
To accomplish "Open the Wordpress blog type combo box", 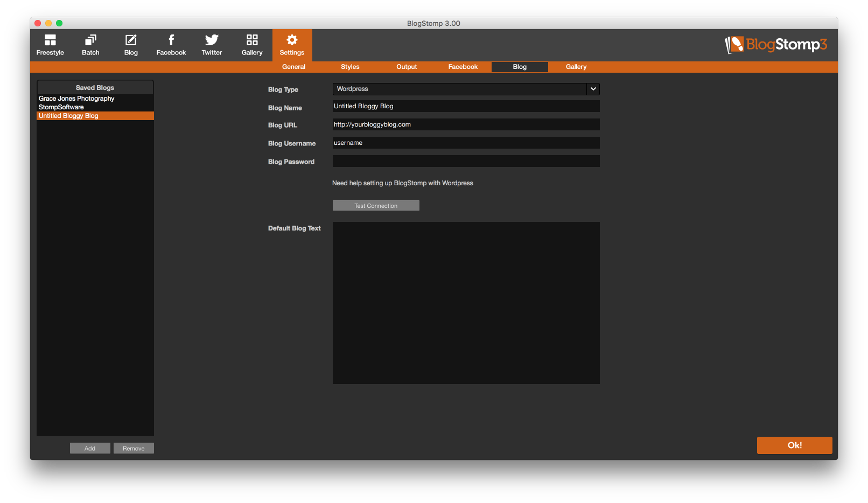I will 466,89.
